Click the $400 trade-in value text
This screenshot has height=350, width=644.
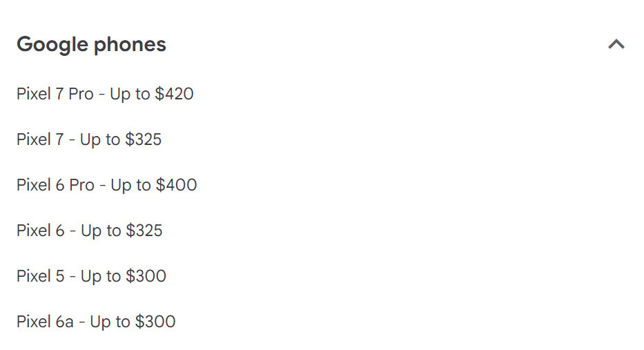pos(176,185)
